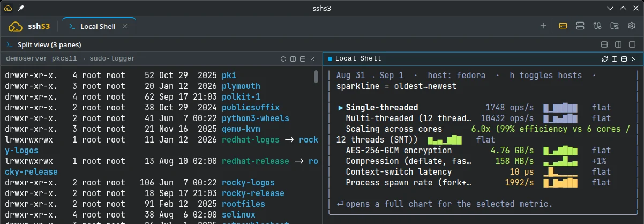Click the polkit-1 directory entry
644x224 pixels.
[x=241, y=97]
